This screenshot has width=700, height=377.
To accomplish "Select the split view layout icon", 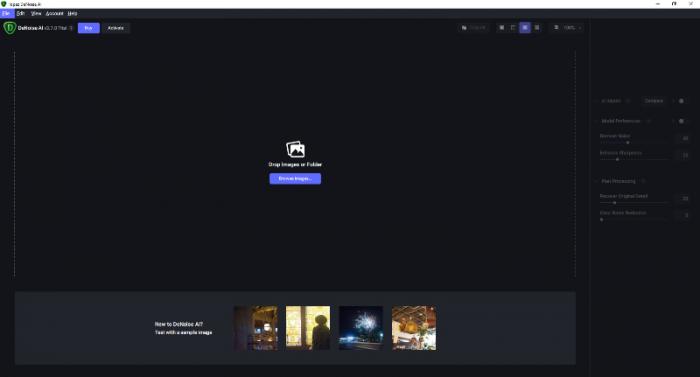I will click(x=513, y=28).
